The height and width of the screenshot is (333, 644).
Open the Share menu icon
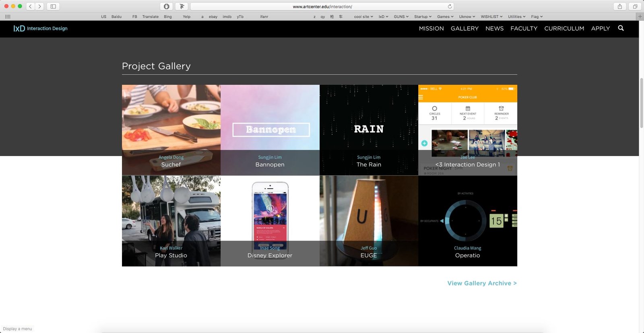(620, 6)
